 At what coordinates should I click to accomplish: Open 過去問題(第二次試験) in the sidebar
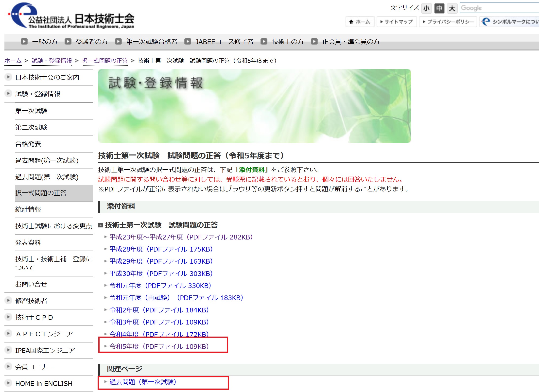pyautogui.click(x=47, y=177)
